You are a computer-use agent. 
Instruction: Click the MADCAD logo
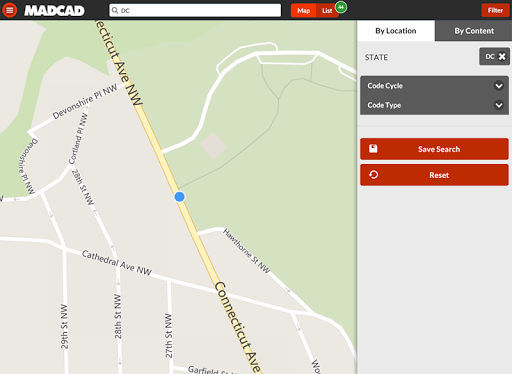pos(54,11)
